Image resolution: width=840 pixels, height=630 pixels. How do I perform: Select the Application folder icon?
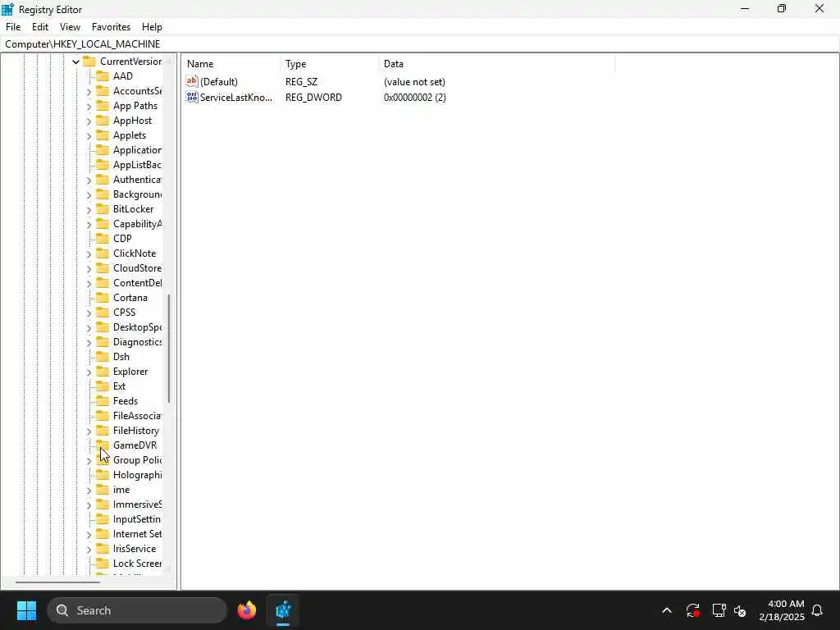[x=103, y=150]
